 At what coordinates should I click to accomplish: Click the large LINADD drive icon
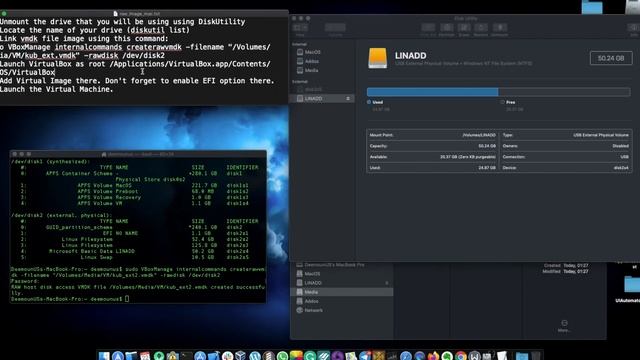[x=378, y=58]
